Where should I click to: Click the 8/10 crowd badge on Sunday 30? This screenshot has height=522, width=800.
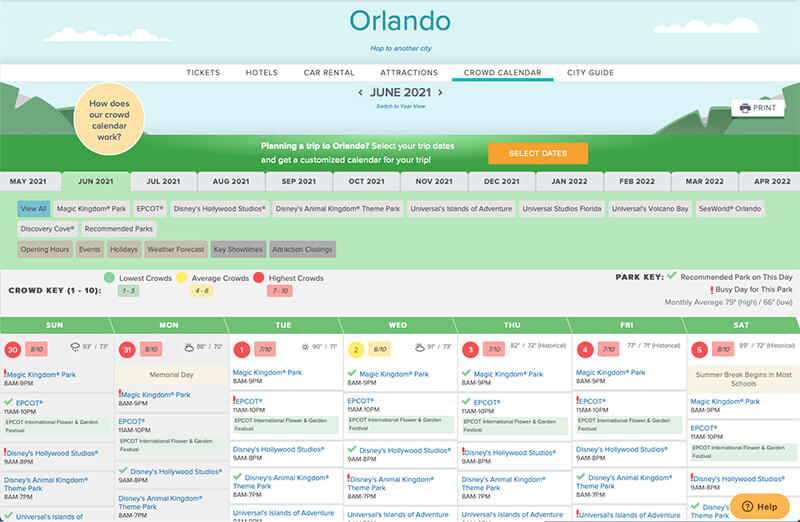point(36,350)
